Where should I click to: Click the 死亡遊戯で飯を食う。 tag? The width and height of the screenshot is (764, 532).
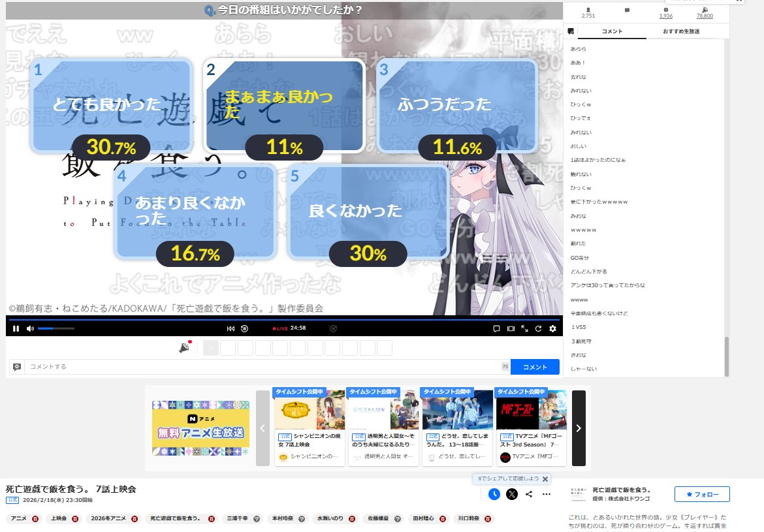(175, 518)
